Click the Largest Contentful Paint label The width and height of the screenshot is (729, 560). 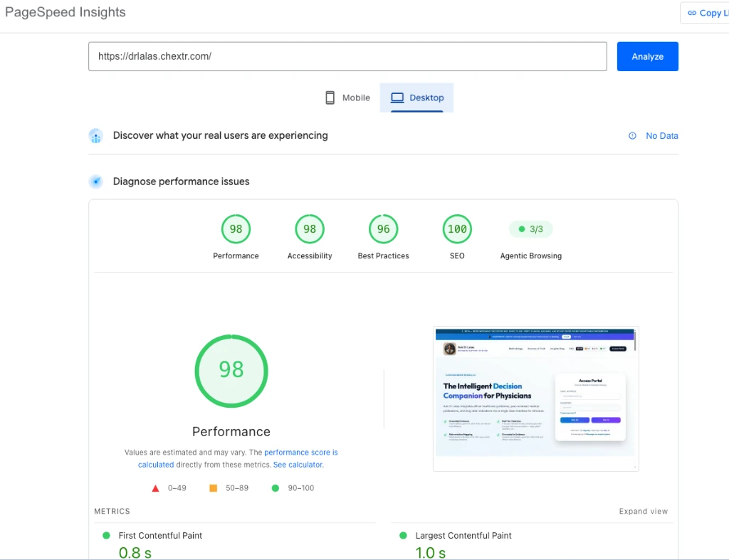click(463, 535)
